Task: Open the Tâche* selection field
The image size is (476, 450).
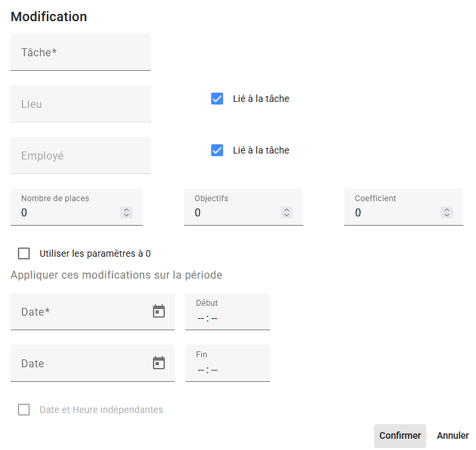Action: point(80,52)
